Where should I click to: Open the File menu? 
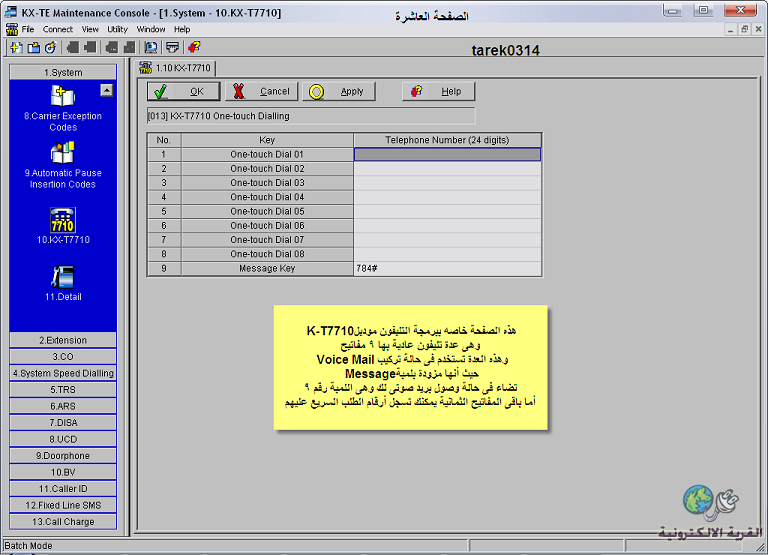pos(28,29)
